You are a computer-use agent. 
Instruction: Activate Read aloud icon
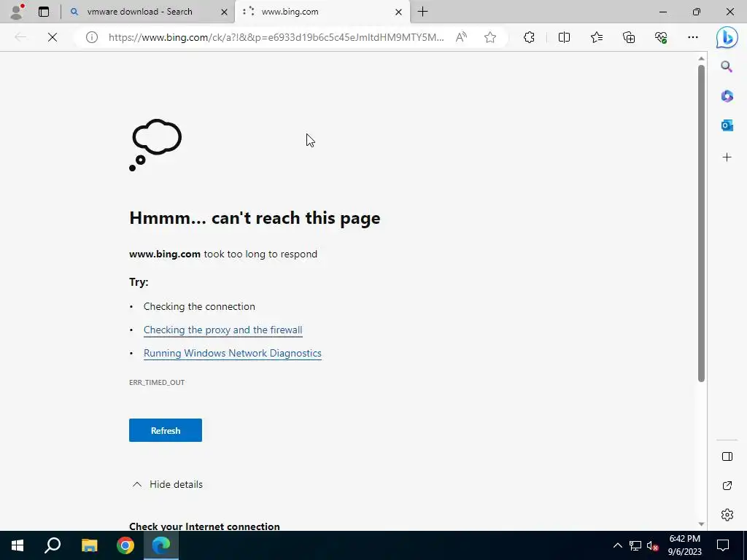pos(461,37)
